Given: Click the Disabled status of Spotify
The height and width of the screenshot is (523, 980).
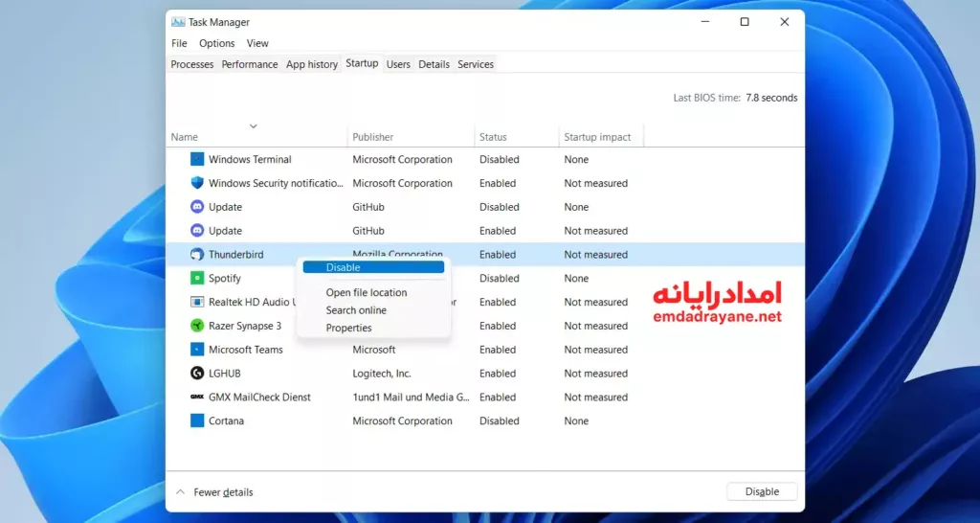Looking at the screenshot, I should 500,279.
